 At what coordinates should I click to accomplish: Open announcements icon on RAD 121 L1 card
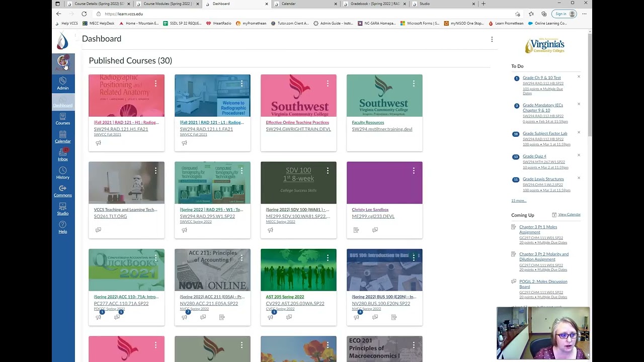point(184,143)
